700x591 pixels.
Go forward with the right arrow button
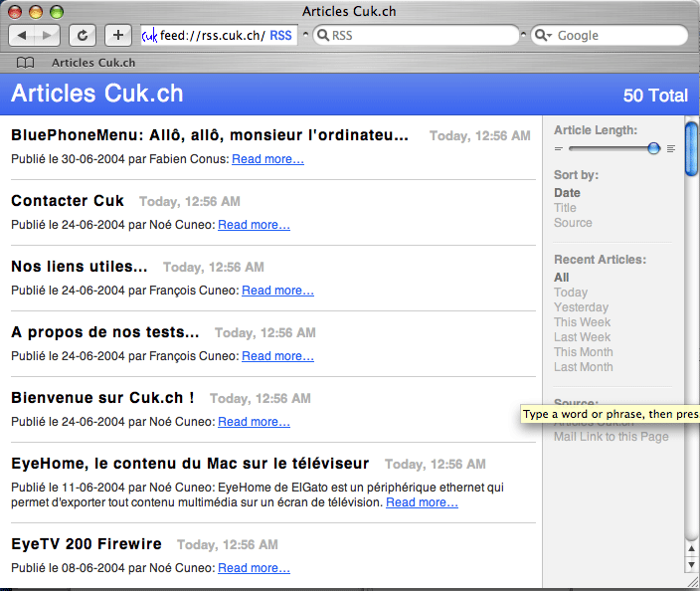[47, 35]
